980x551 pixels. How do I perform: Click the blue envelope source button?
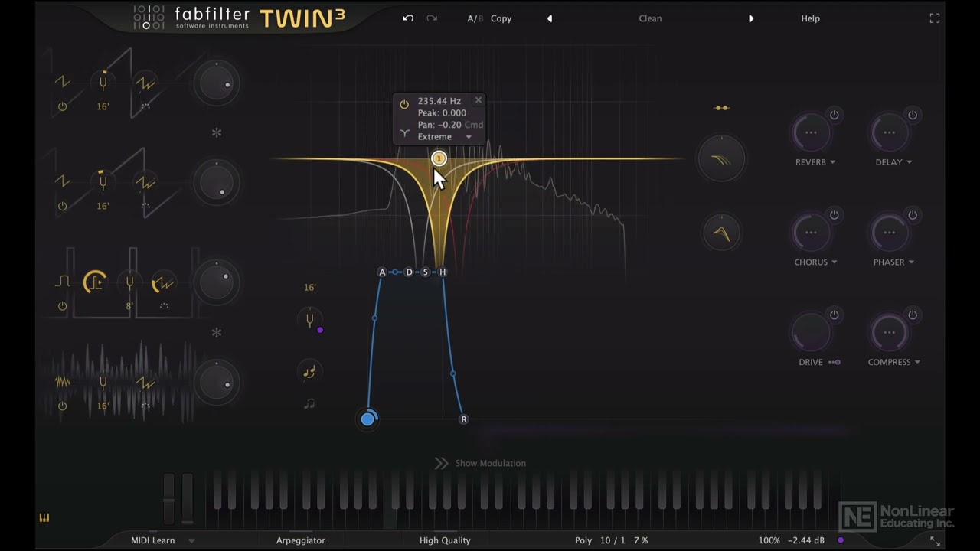[368, 419]
